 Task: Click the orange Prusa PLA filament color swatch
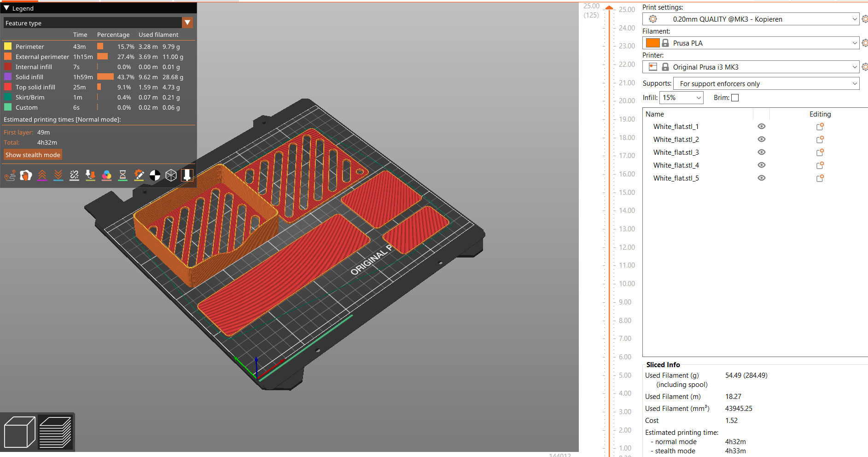tap(652, 43)
